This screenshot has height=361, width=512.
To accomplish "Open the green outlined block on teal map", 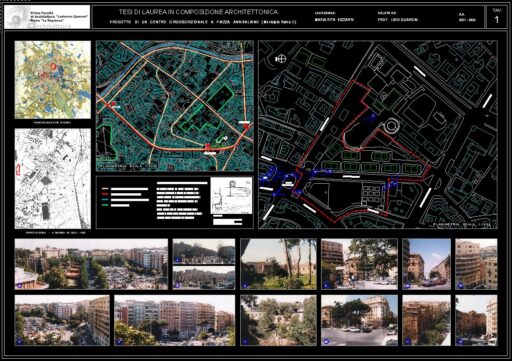I will [x=207, y=108].
